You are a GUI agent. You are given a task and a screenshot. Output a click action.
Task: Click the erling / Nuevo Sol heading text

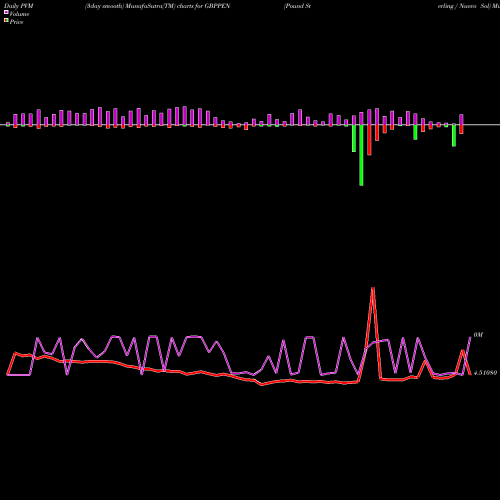point(464,6)
